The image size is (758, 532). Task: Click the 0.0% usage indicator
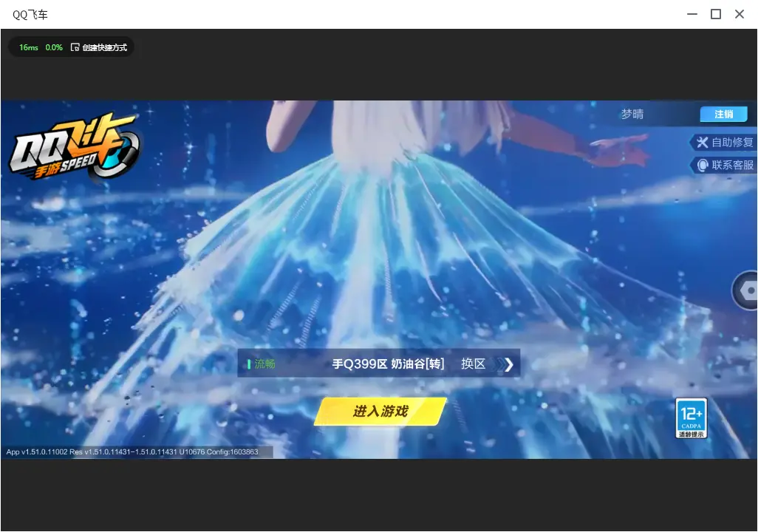coord(54,47)
